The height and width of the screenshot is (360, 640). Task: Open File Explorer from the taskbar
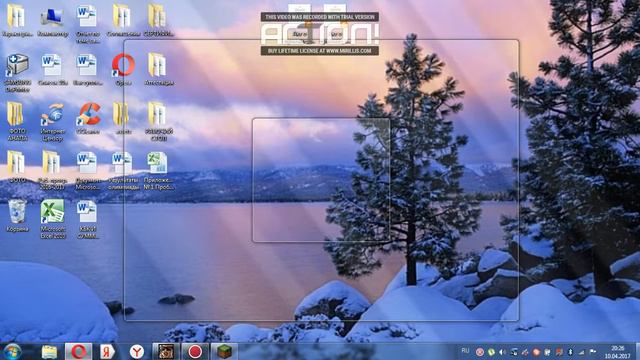pos(49,351)
